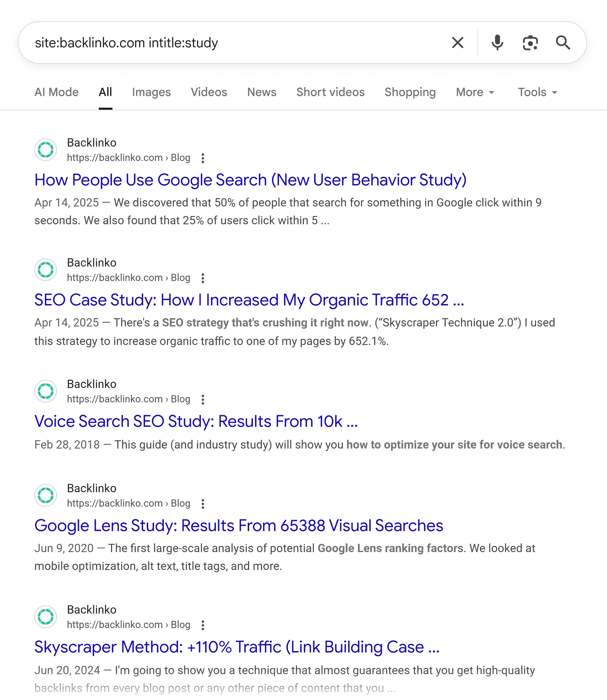Click Backlinko favicon beside the Voice Search result
The height and width of the screenshot is (700, 607).
coord(46,391)
